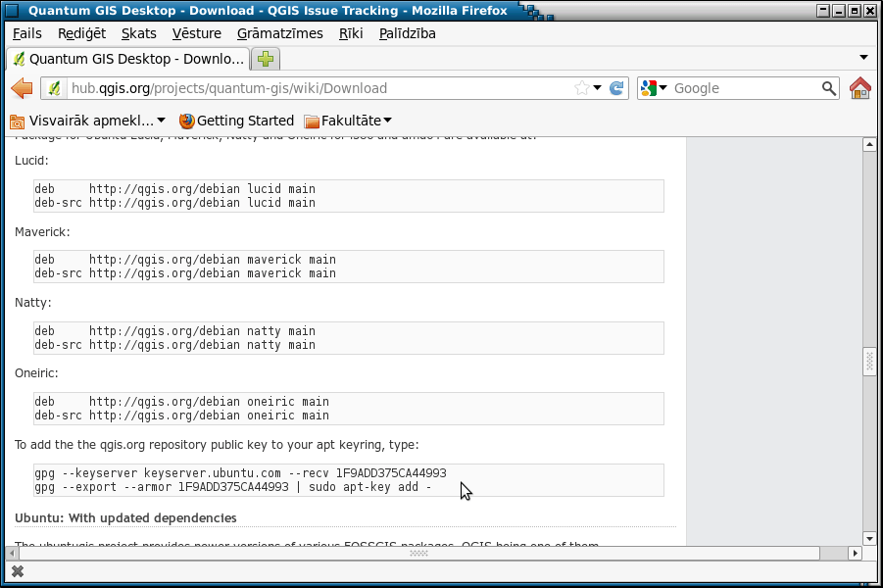Screen dimensions: 883x588
Task: Open a new tab with green plus icon
Action: click(266, 59)
